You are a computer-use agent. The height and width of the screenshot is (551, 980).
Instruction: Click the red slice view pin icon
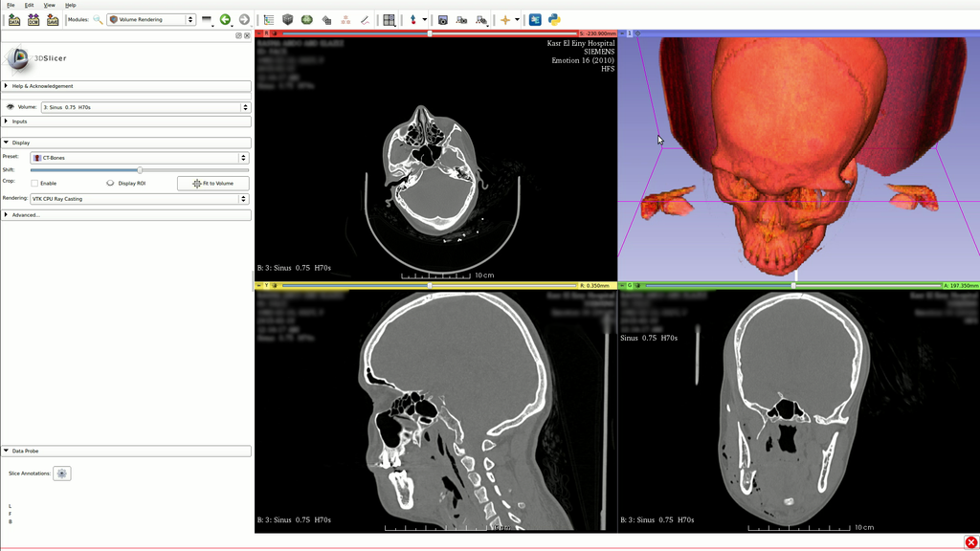click(x=259, y=33)
